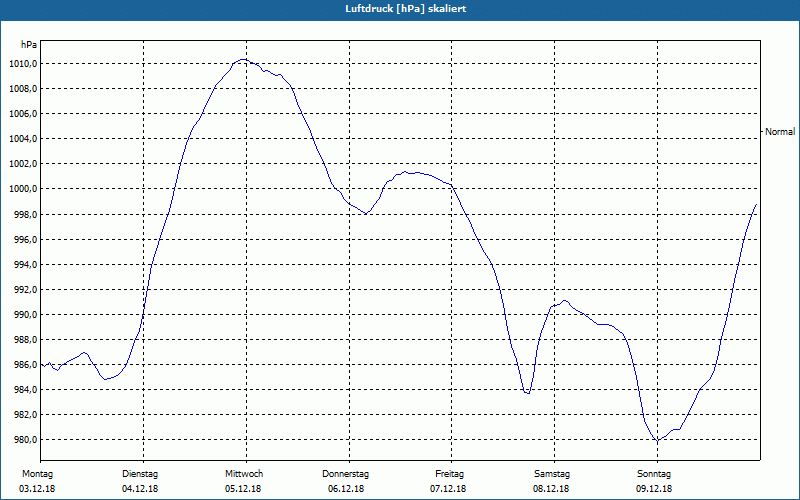Click the chart title 'Luftdruck [hPa] skaliert'
This screenshot has height=500, width=800.
406,9
